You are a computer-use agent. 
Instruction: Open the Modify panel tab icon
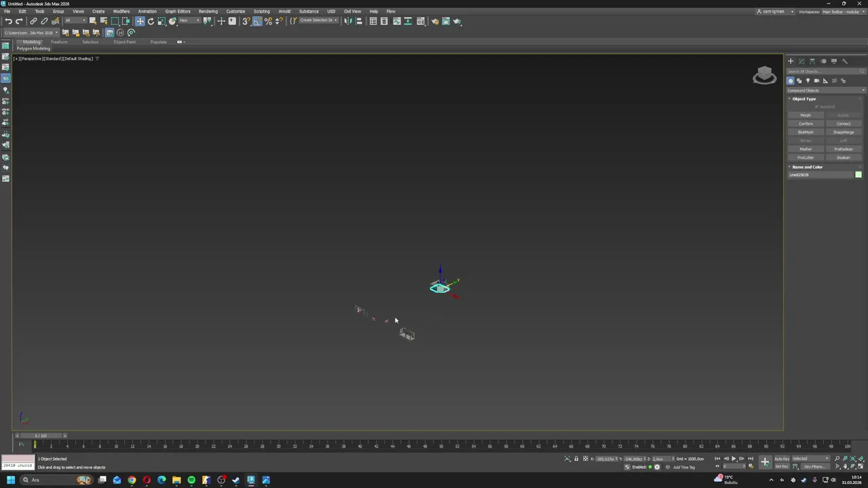[801, 61]
